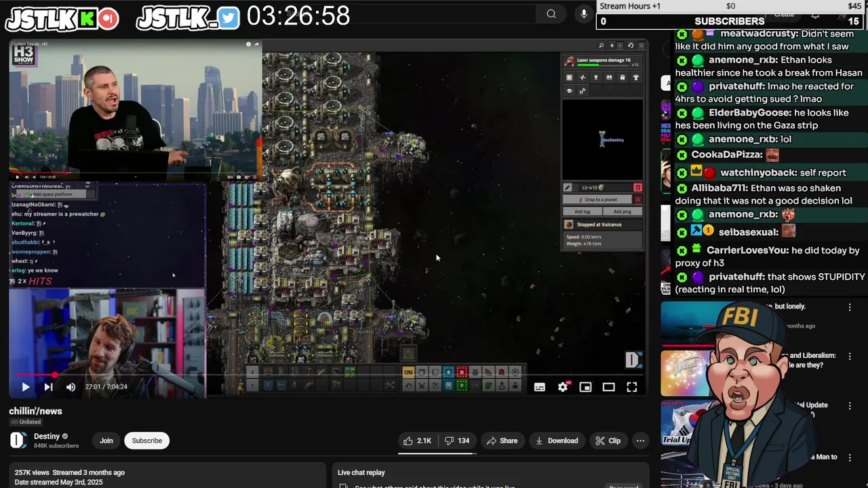Toggle full screen mode
Image resolution: width=868 pixels, height=488 pixels.
coord(632,387)
